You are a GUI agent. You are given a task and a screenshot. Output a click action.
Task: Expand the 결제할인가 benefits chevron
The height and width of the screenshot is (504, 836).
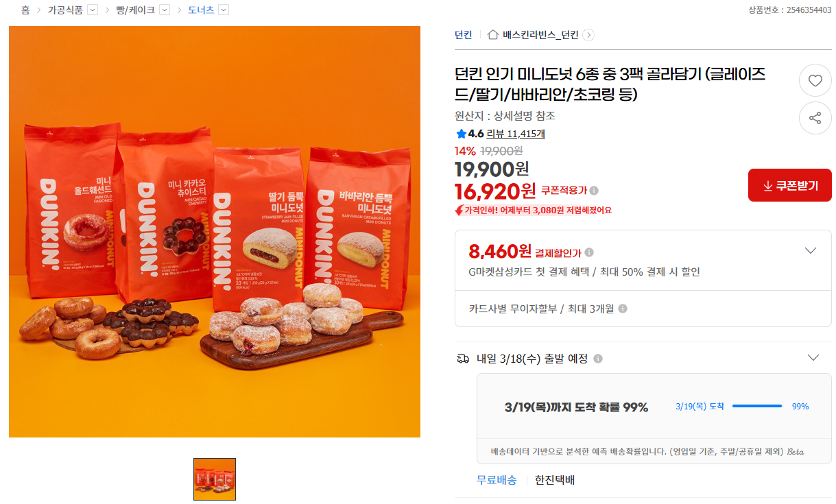[811, 250]
